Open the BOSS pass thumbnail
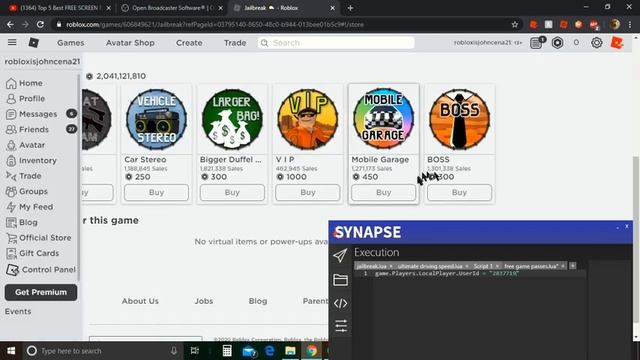The height and width of the screenshot is (360, 640). pyautogui.click(x=459, y=119)
